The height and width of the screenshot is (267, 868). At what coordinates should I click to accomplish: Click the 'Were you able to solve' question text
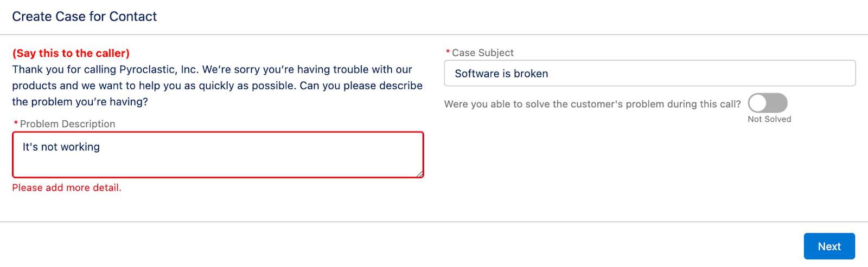(x=592, y=104)
